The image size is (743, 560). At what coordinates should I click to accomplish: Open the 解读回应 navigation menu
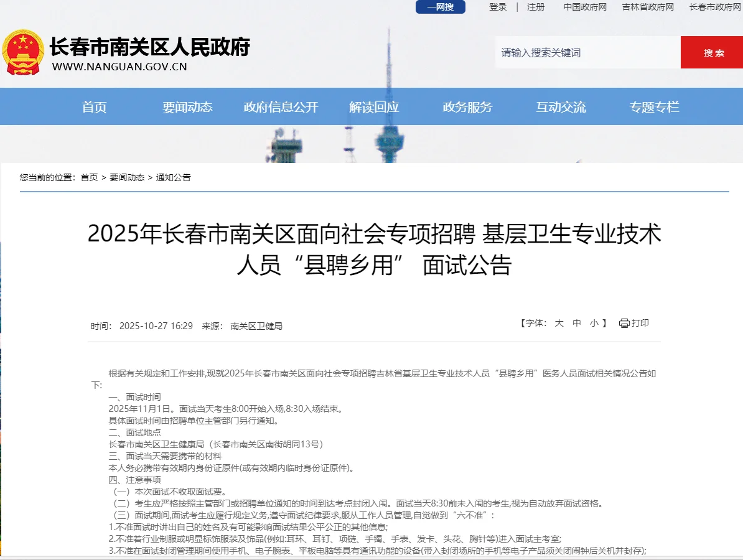point(374,106)
